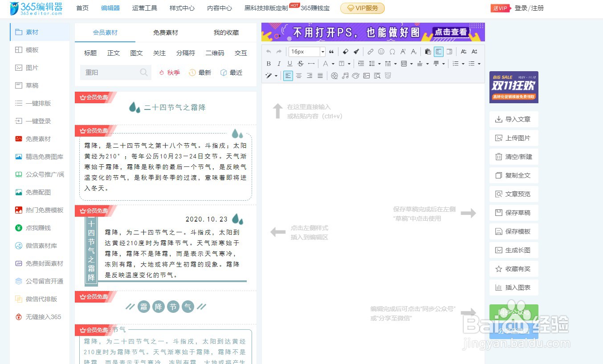Open the paragraph spacing after dropdown
The image size is (603, 364).
[x=444, y=64]
